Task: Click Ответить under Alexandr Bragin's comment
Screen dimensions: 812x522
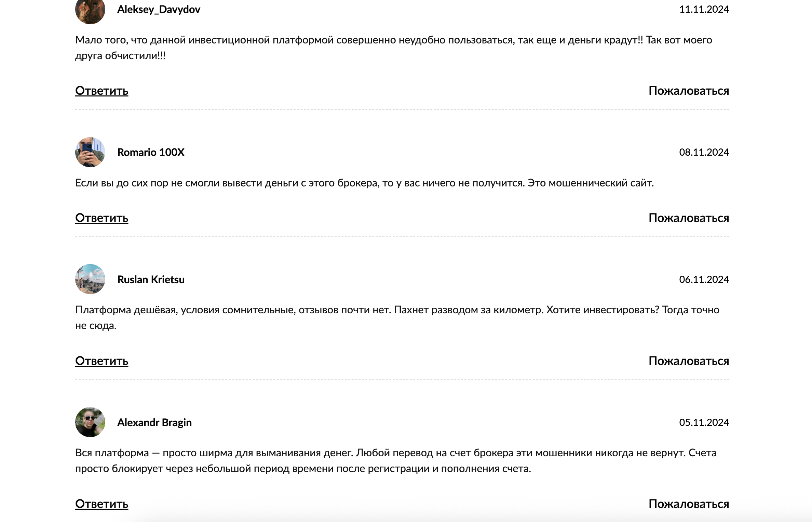Action: [101, 504]
